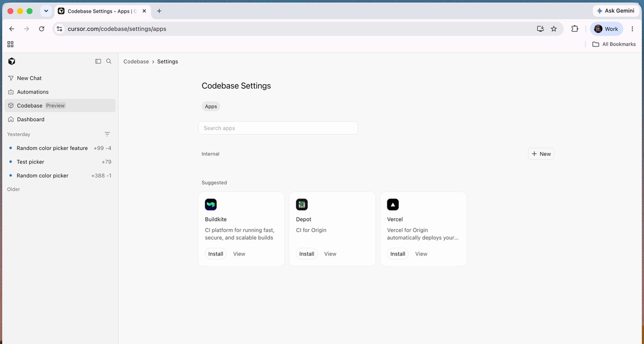Reload the page using the browser refresh icon
Image resolution: width=644 pixels, height=344 pixels.
click(x=41, y=29)
